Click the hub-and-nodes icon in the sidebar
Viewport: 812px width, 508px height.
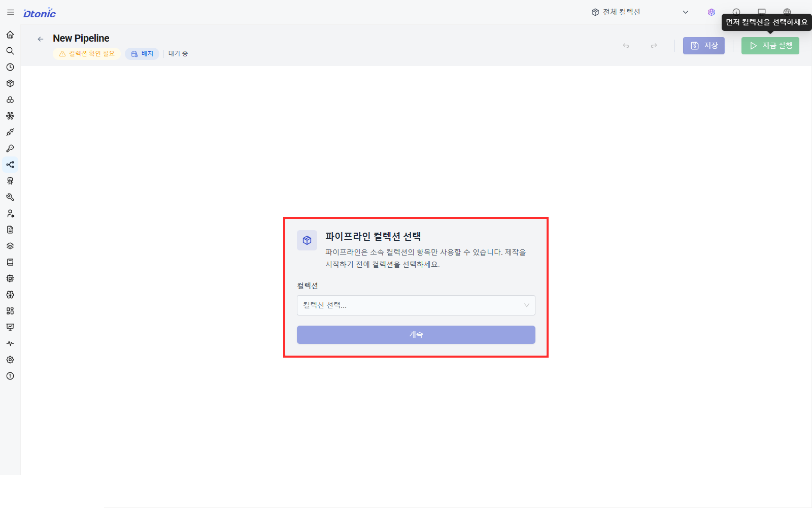pyautogui.click(x=10, y=116)
